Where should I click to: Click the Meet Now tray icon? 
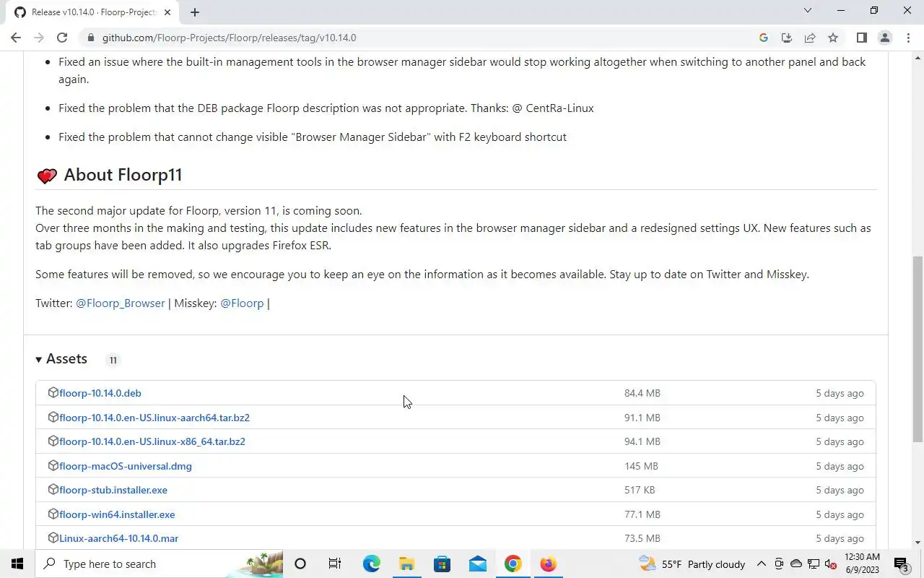point(779,564)
